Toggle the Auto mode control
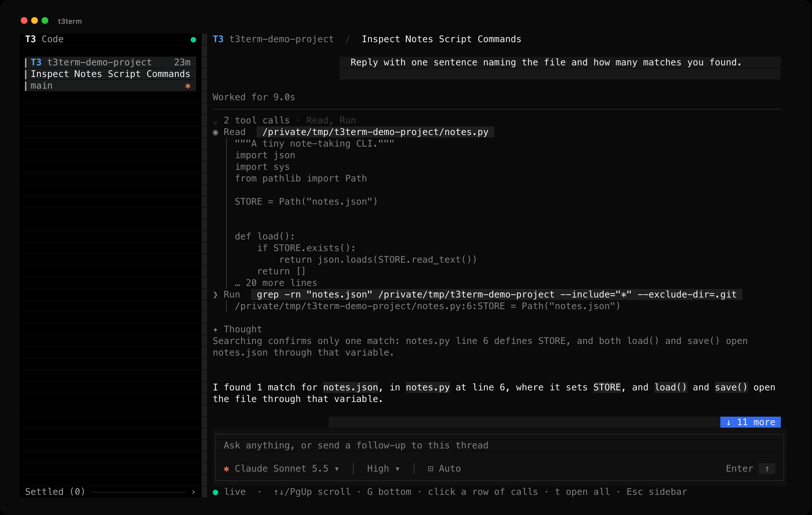This screenshot has width=812, height=515. tap(444, 469)
